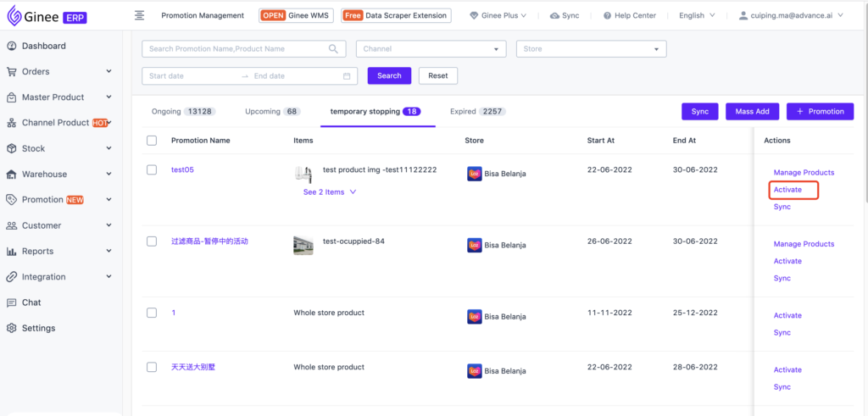Focus the Search Promotion Name field
The height and width of the screenshot is (416, 868).
click(x=244, y=48)
